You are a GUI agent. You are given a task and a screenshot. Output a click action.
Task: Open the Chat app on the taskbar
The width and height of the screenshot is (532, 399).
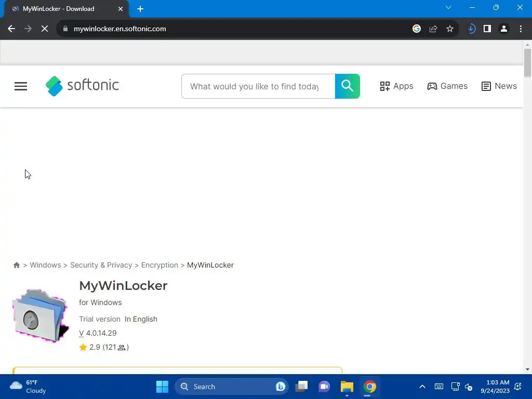pyautogui.click(x=324, y=387)
